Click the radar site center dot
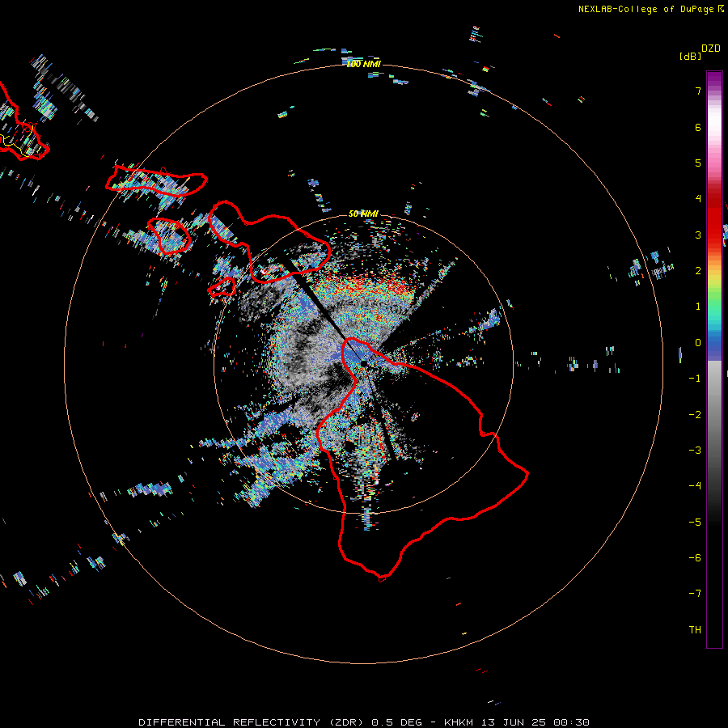728x728 pixels. click(364, 364)
